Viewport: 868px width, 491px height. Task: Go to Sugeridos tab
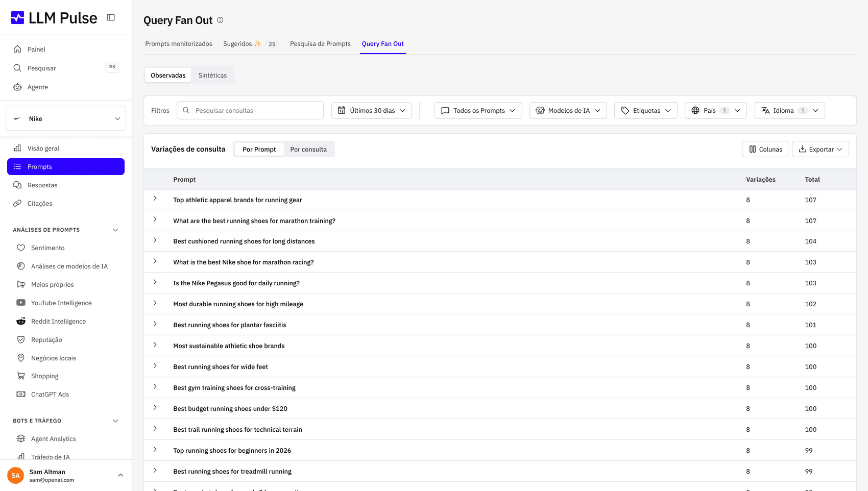tap(250, 44)
